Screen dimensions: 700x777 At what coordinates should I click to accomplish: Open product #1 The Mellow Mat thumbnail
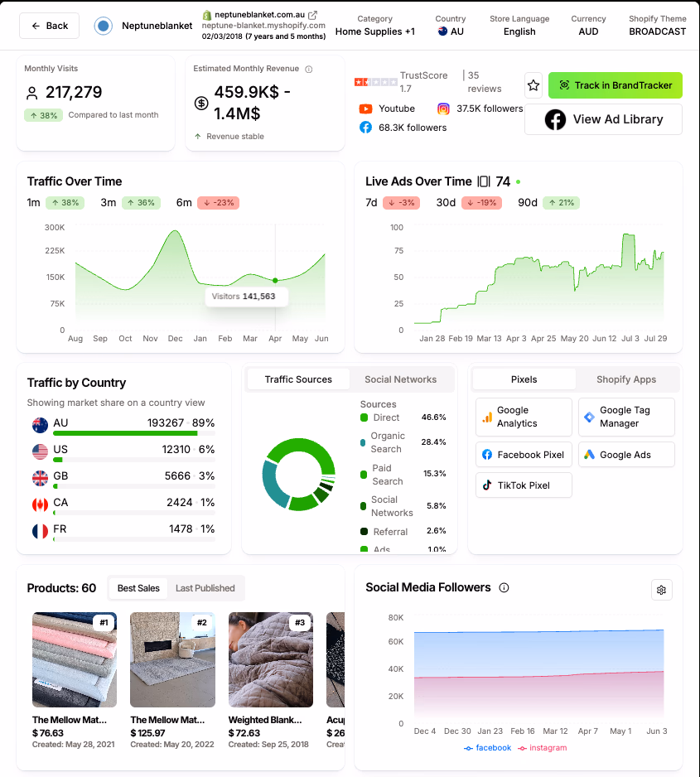point(75,659)
